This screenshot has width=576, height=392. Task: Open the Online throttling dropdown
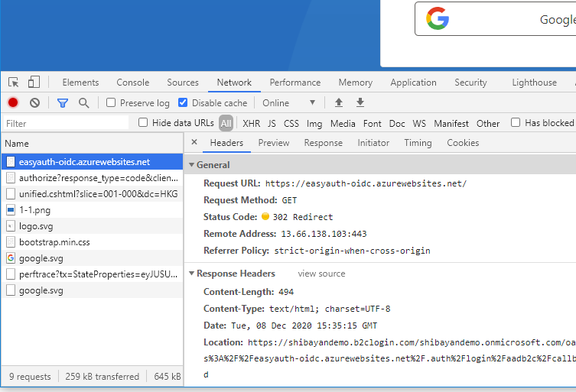(288, 102)
